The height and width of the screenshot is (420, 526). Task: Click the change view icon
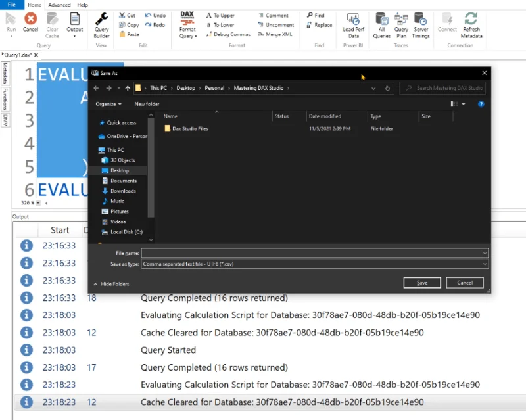point(454,104)
